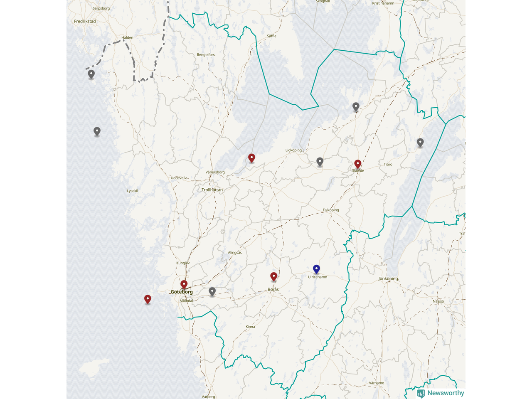Click the Trollhättan label

pyautogui.click(x=212, y=190)
